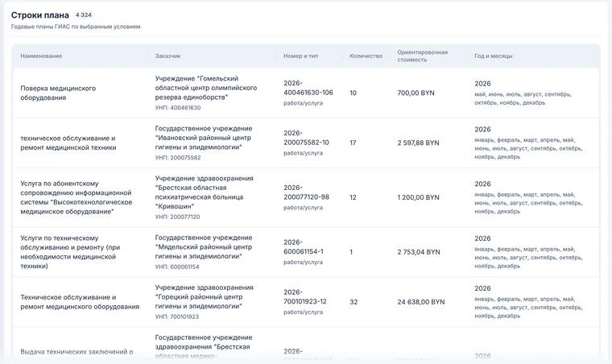Click the 'Наименование' column header
Image resolution: width=612 pixels, height=364 pixels.
(x=41, y=56)
